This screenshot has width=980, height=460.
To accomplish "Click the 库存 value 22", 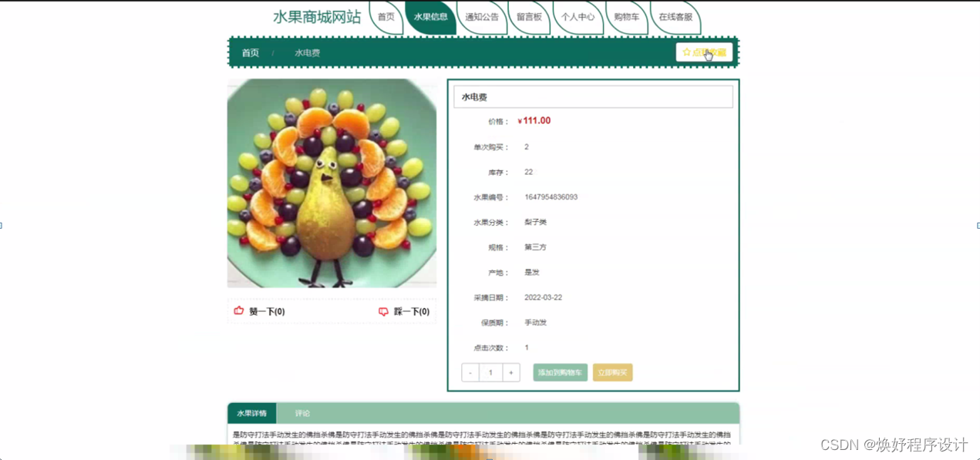I will point(529,172).
